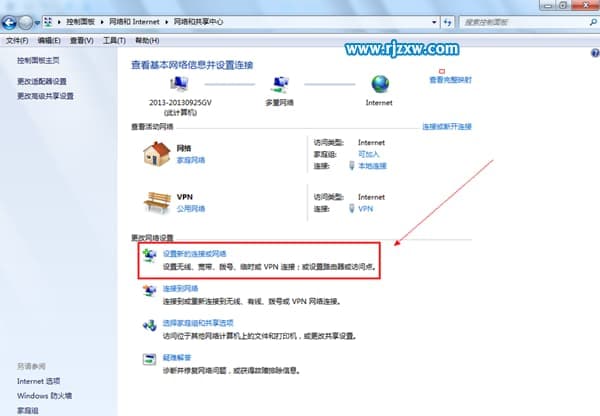The width and height of the screenshot is (600, 416).
Task: Open 更改适配器设置 in the sidebar
Action: (x=42, y=82)
